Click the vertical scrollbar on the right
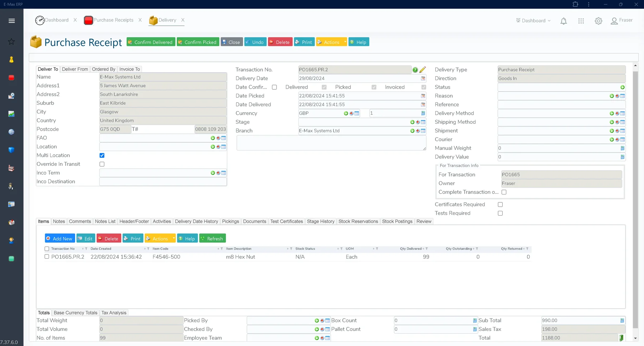 coord(635,200)
